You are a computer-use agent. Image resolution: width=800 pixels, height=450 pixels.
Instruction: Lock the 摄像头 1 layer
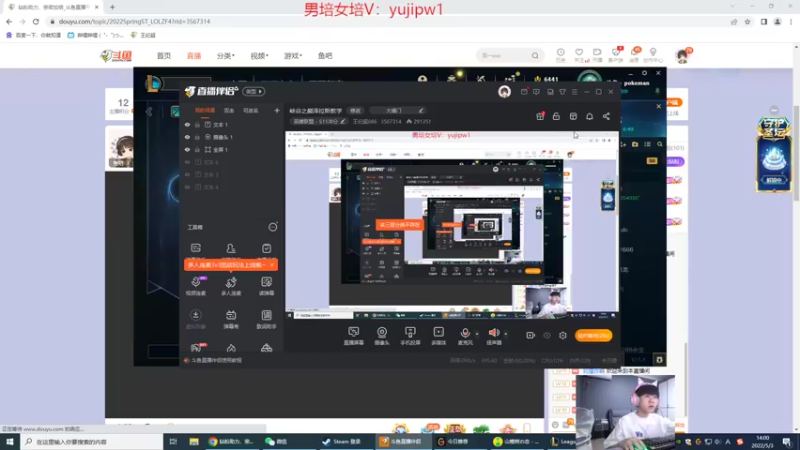tap(197, 137)
